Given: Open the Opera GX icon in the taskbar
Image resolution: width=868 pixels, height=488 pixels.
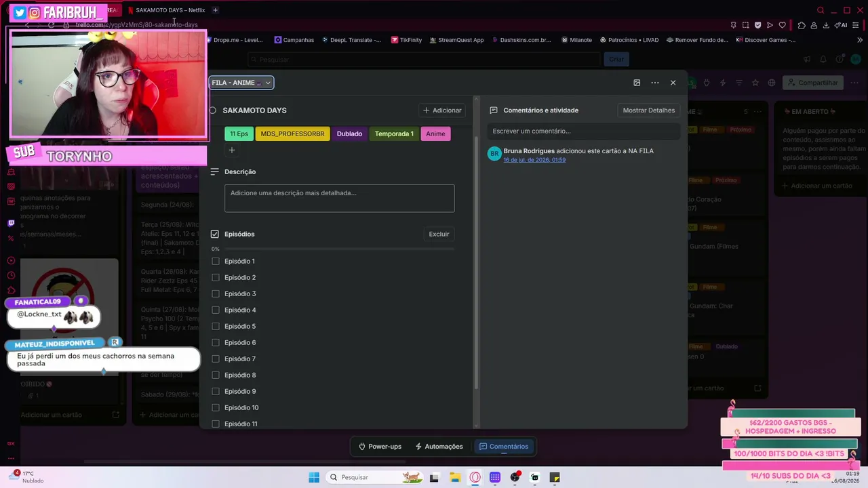Looking at the screenshot, I should coord(475,477).
